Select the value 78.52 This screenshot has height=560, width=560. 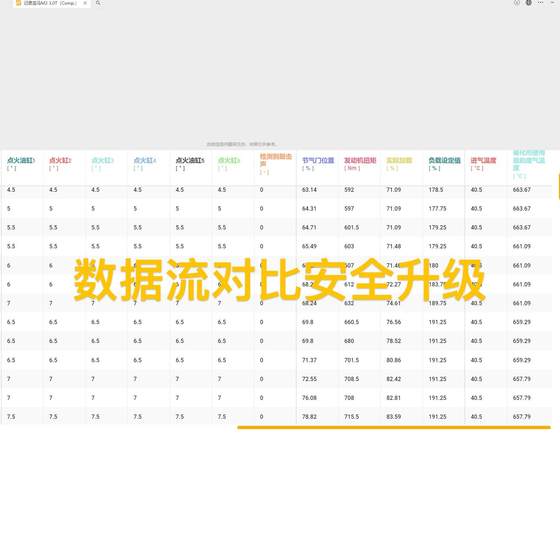pos(394,341)
